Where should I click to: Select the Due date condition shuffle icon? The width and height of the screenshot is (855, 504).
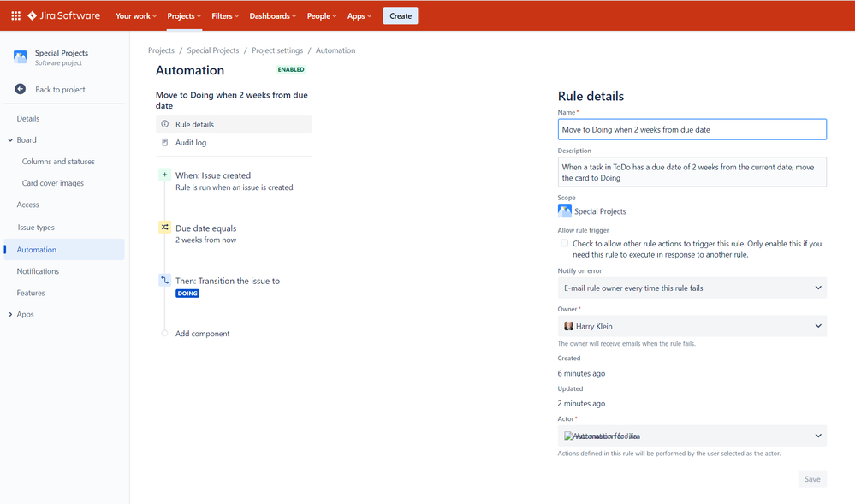click(164, 227)
